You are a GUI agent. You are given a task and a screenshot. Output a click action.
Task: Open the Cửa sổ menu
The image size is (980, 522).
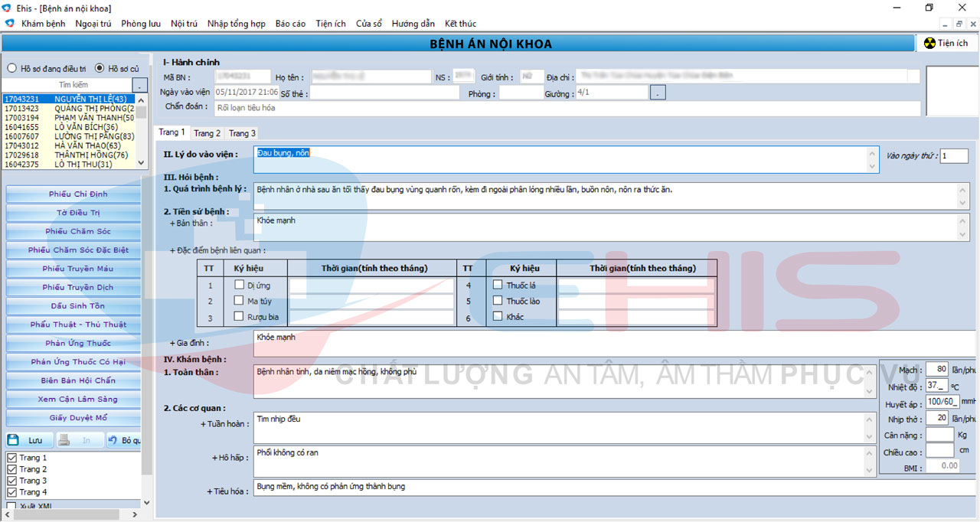(369, 24)
